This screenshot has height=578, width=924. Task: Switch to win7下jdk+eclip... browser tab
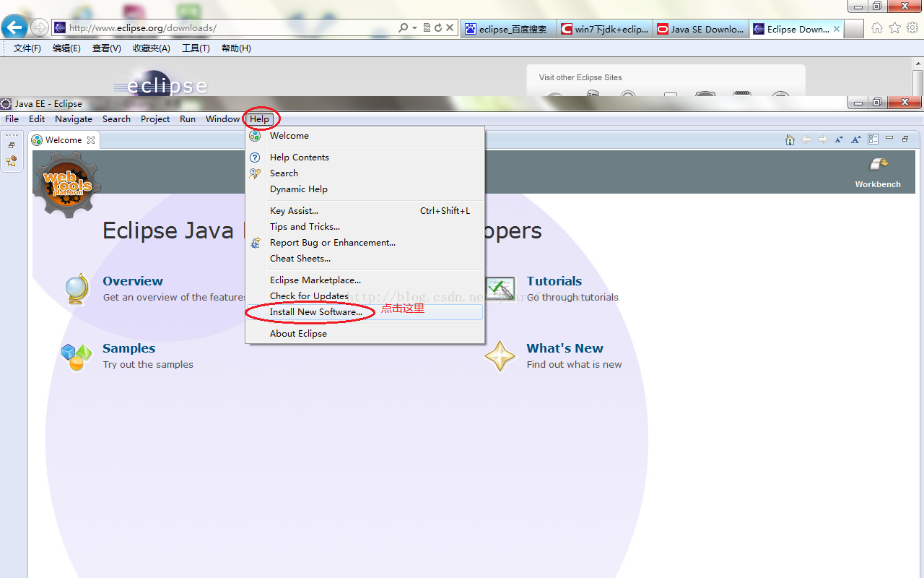pos(605,29)
